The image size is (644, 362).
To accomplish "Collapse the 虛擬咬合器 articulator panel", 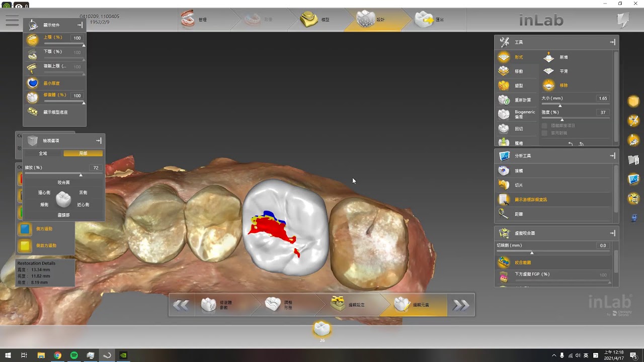I will 612,233.
